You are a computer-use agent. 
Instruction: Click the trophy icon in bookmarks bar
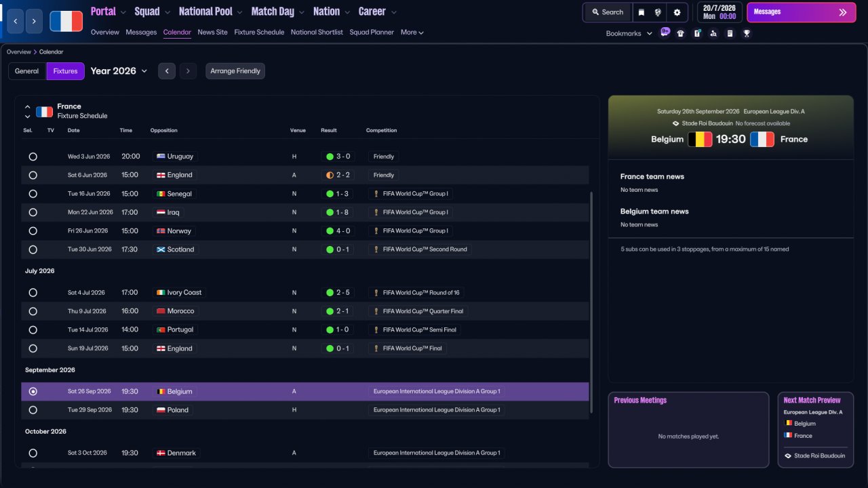tap(747, 33)
